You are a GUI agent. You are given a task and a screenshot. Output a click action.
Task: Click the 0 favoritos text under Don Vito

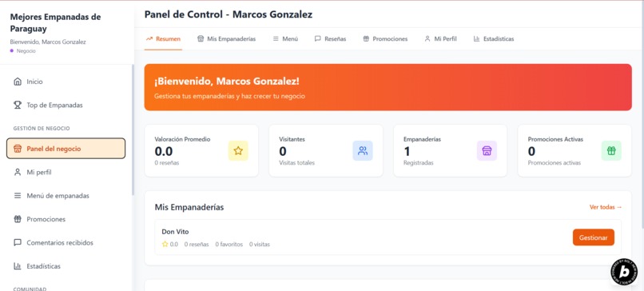click(x=229, y=244)
